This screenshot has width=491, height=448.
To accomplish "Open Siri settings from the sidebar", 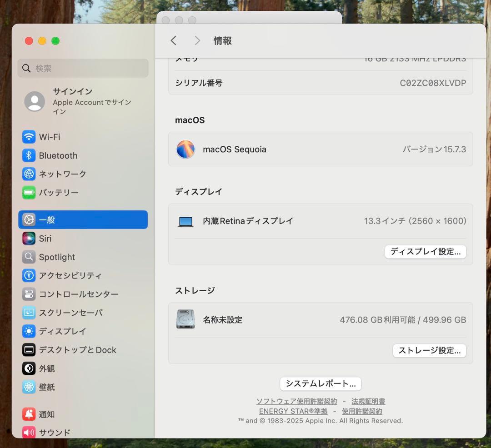I will pos(29,238).
